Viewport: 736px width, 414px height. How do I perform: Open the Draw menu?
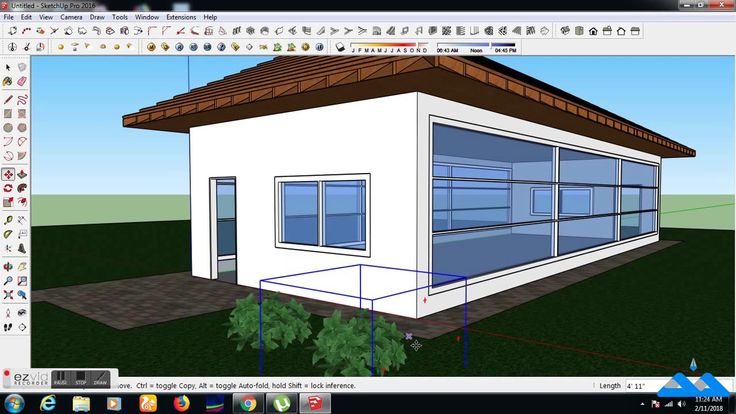97,17
